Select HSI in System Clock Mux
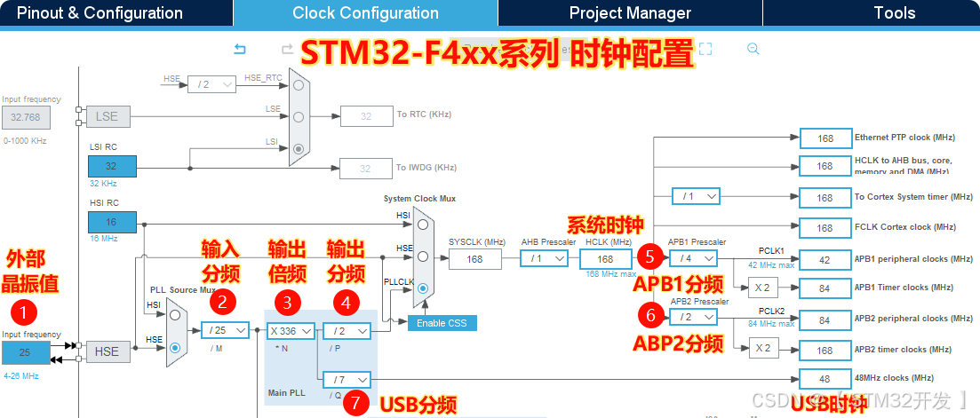 pos(423,224)
